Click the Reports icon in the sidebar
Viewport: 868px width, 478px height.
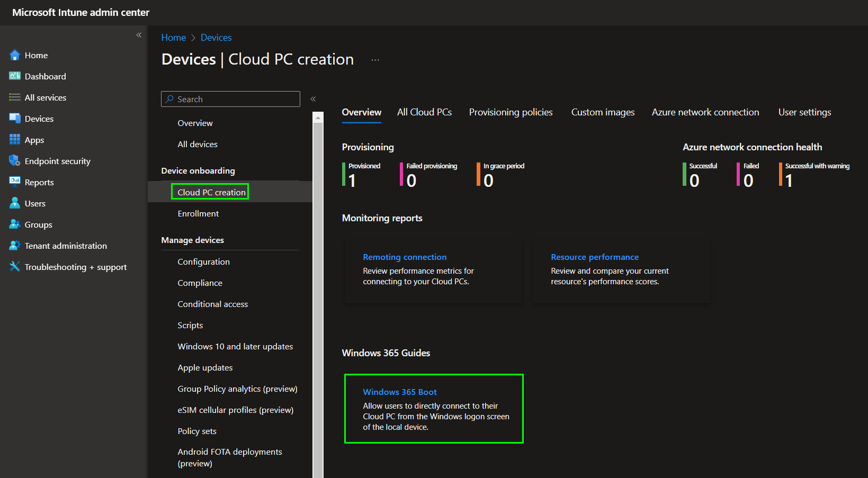point(15,182)
